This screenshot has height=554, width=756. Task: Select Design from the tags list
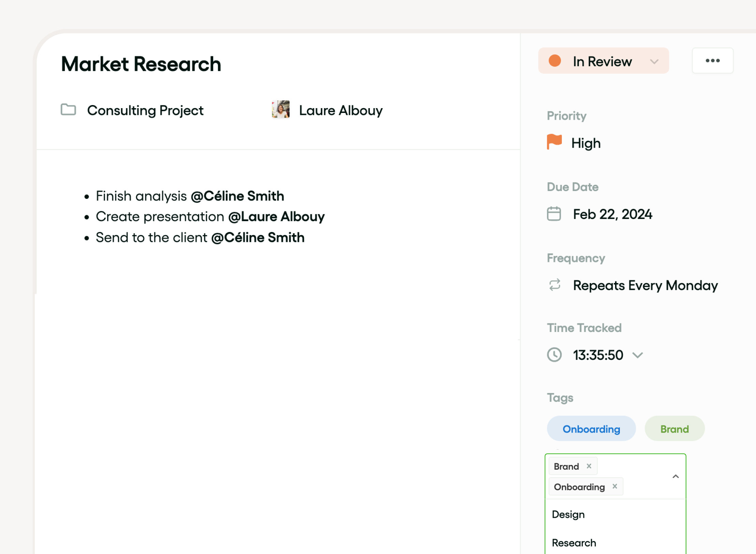pos(568,514)
